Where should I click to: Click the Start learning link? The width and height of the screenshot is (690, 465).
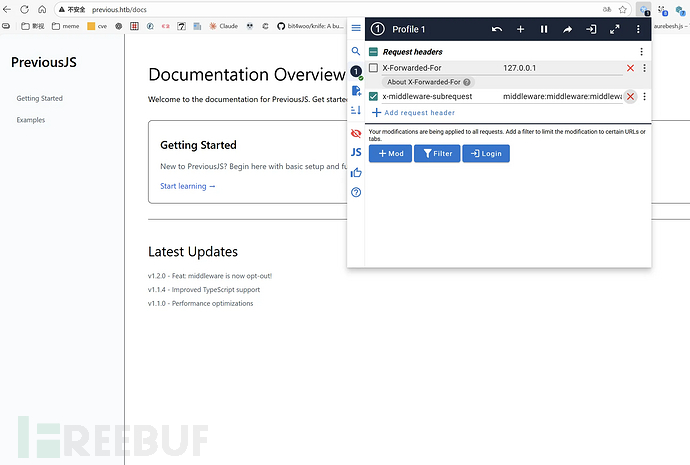point(187,186)
